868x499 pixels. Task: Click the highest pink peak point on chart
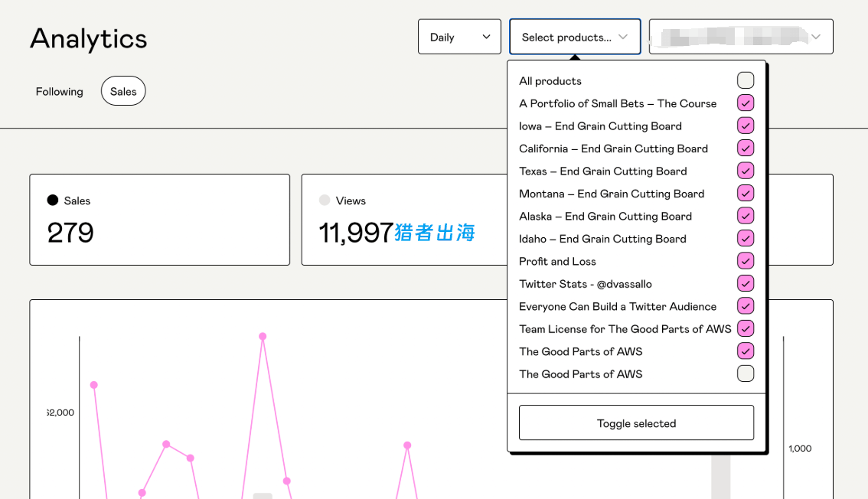click(x=263, y=336)
